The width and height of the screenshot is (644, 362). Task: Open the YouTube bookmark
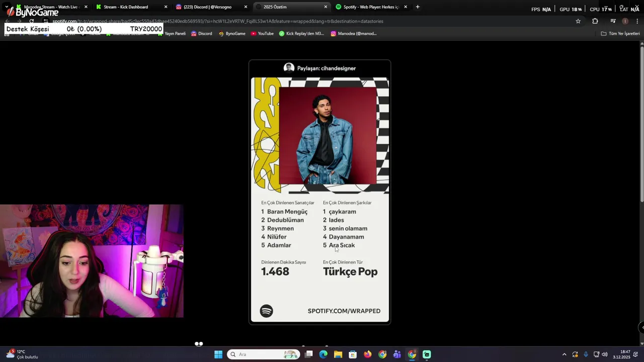click(262, 34)
